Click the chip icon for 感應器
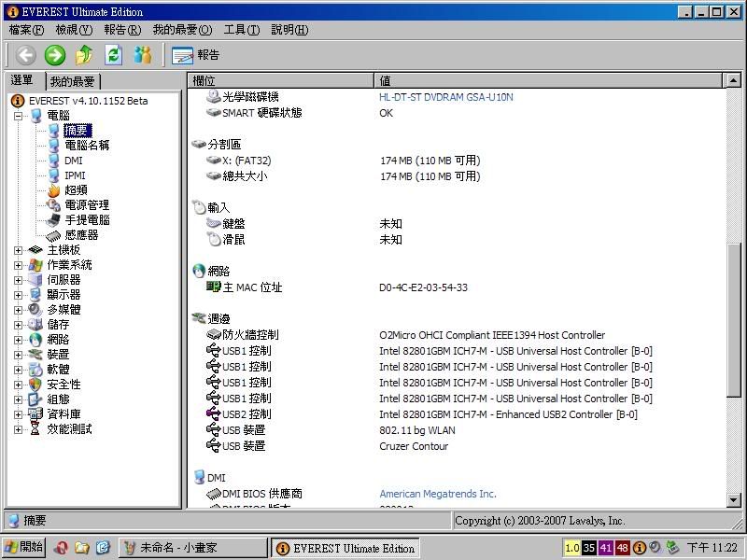The width and height of the screenshot is (747, 560). pyautogui.click(x=53, y=235)
